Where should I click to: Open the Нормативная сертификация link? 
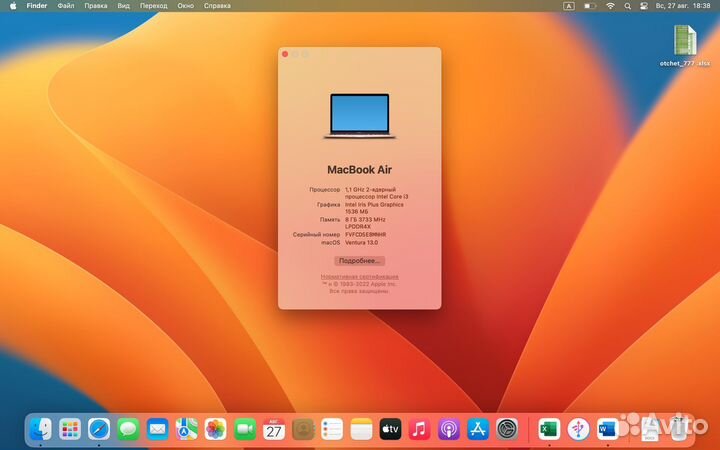pyautogui.click(x=360, y=276)
